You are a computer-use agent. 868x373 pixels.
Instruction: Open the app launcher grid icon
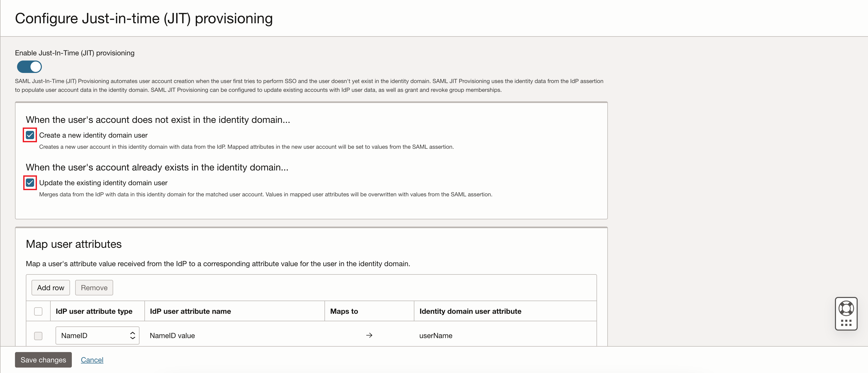pyautogui.click(x=846, y=323)
